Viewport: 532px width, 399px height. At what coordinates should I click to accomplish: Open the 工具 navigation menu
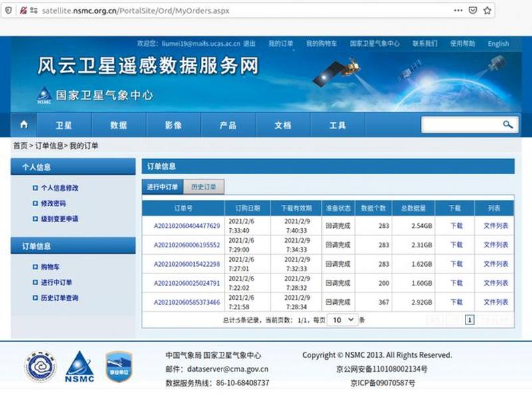pos(338,125)
